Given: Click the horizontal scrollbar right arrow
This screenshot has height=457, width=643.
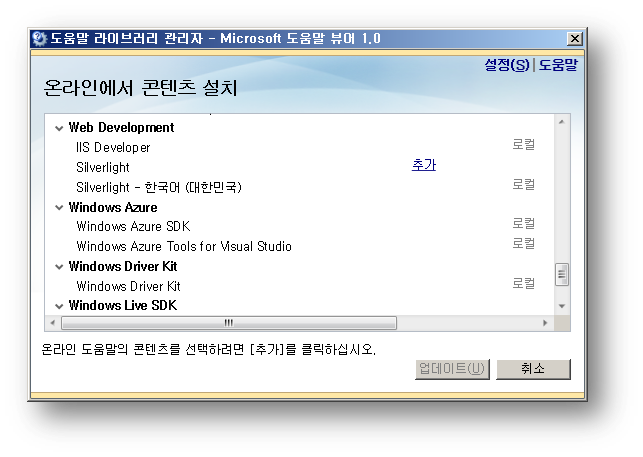Looking at the screenshot, I should [545, 323].
